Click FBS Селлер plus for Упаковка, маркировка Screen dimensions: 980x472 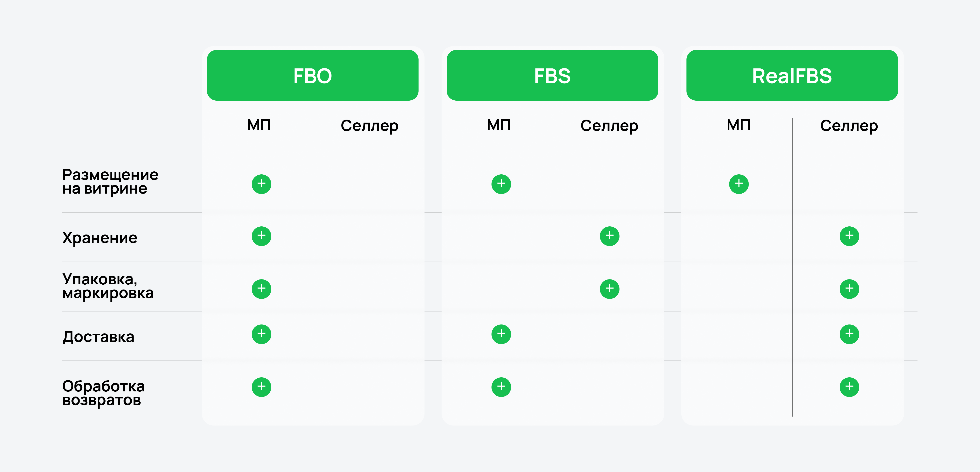(609, 289)
